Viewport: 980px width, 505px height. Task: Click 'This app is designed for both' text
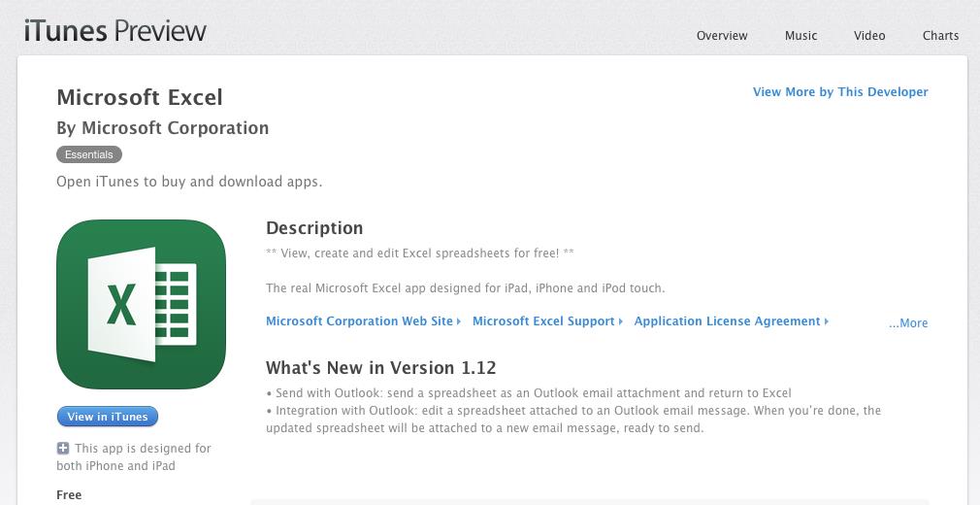click(134, 456)
